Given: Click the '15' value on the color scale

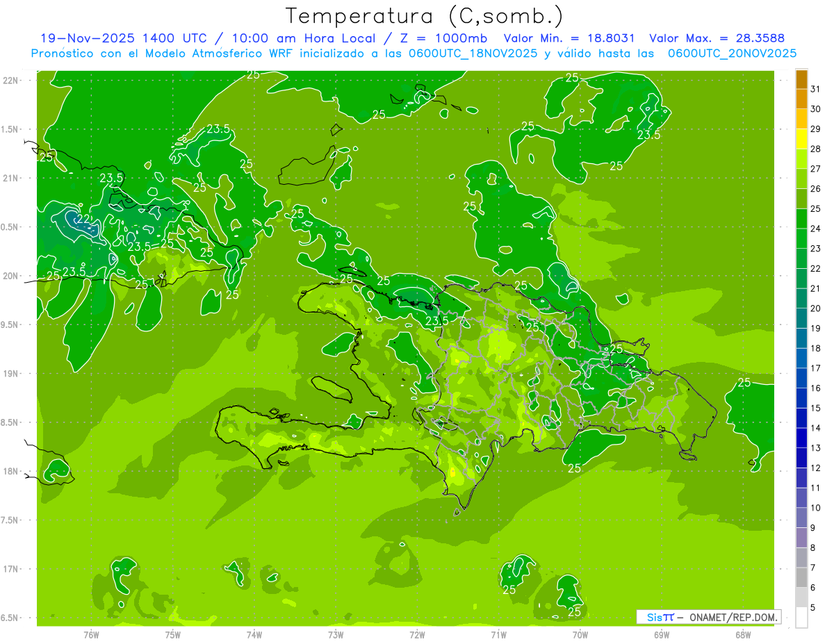Looking at the screenshot, I should click(x=816, y=408).
